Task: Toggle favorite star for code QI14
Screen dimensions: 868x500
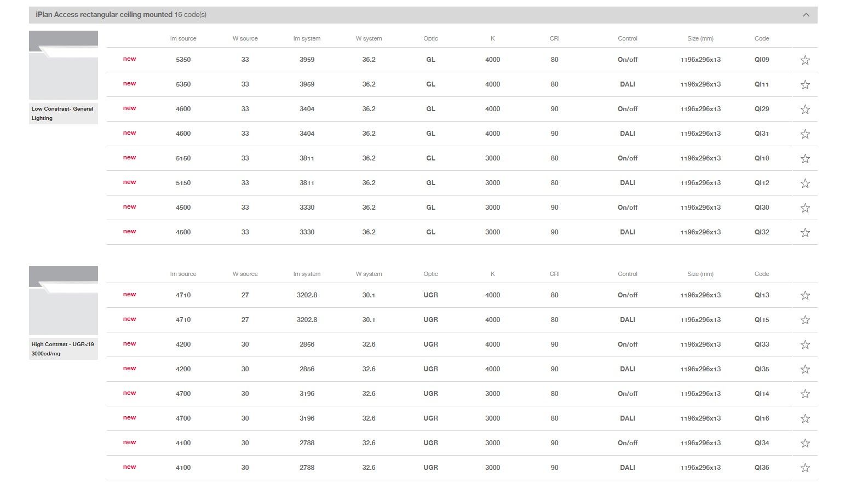Action: click(x=804, y=394)
